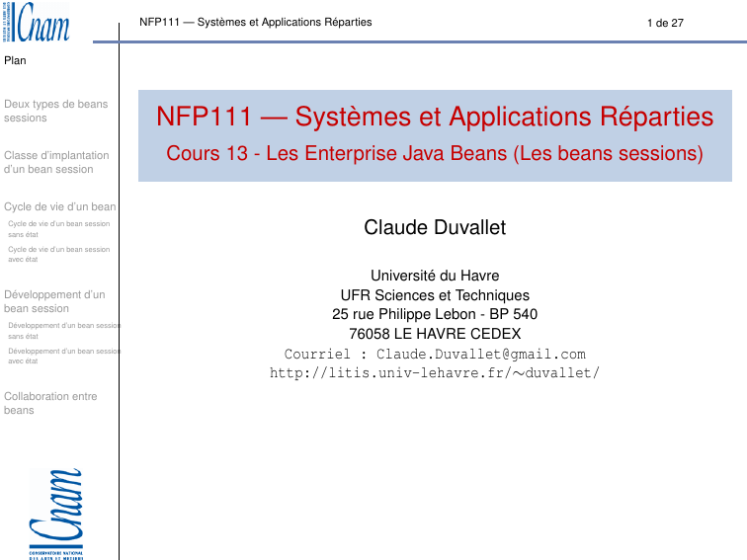Click the red main title in blue box
Image resolution: width=747 pixels, height=560 pixels.
tap(435, 117)
